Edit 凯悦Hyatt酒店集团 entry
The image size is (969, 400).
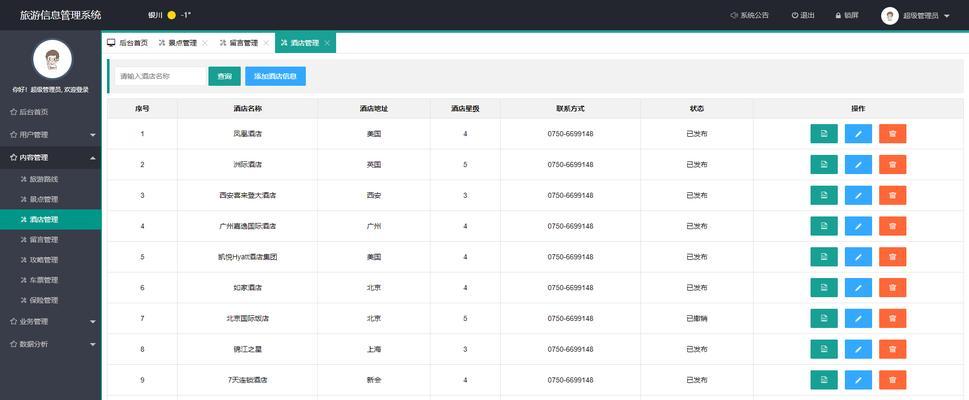click(858, 257)
